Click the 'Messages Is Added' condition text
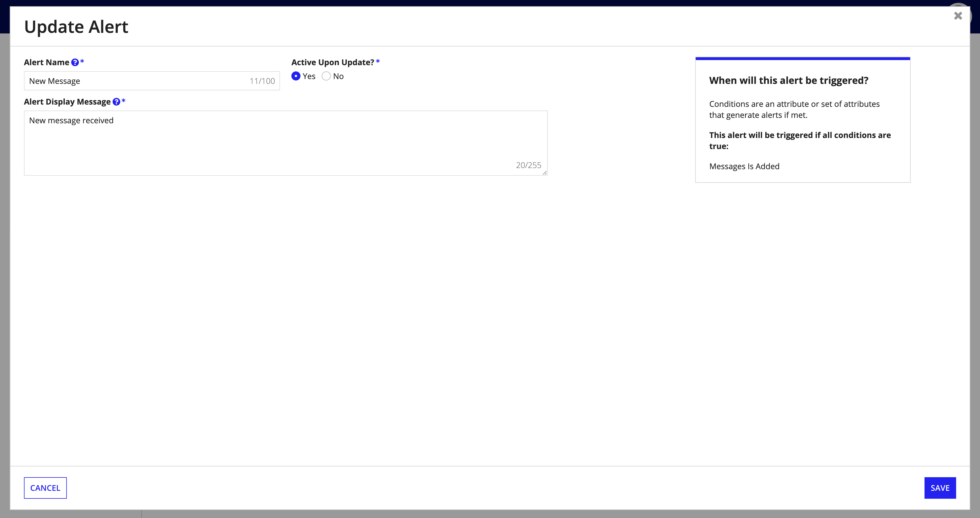 coord(744,166)
